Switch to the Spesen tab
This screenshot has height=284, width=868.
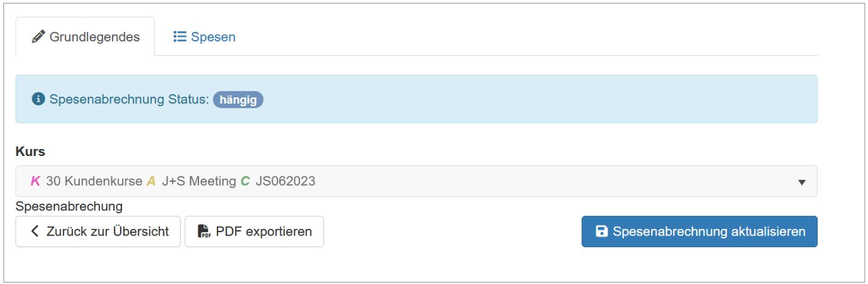click(205, 37)
